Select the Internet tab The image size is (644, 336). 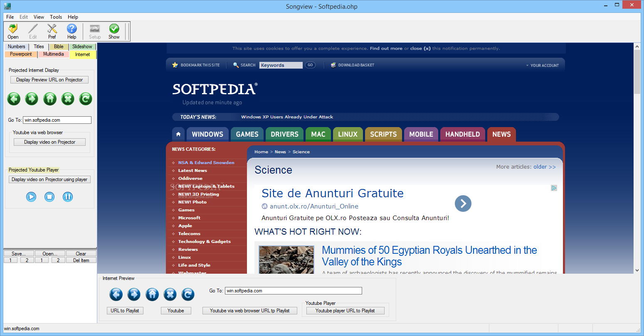click(82, 54)
